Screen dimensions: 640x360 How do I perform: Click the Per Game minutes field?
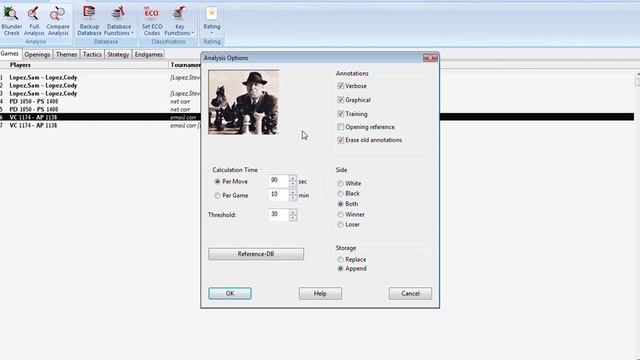[x=279, y=195]
